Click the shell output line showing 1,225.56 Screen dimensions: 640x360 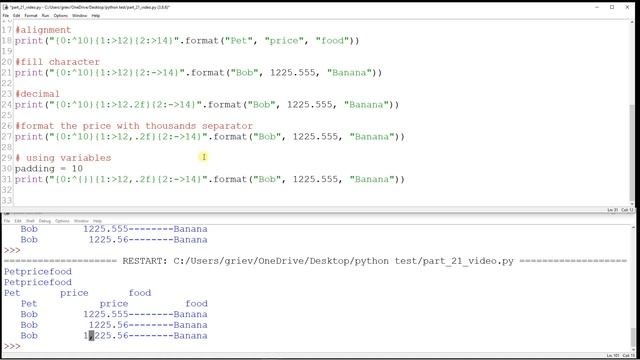point(114,336)
